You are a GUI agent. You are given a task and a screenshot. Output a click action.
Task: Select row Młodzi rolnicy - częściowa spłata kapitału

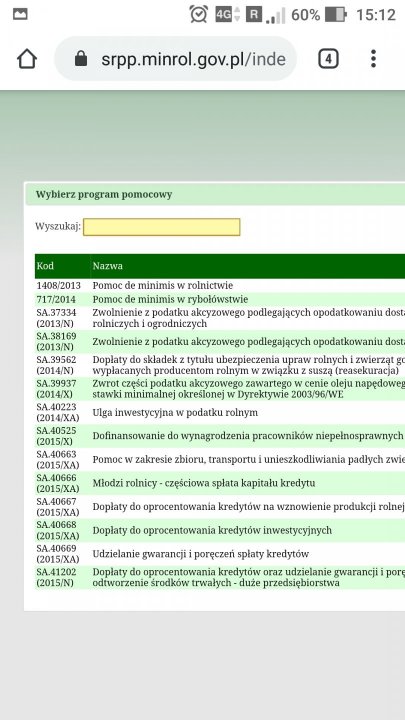220,483
